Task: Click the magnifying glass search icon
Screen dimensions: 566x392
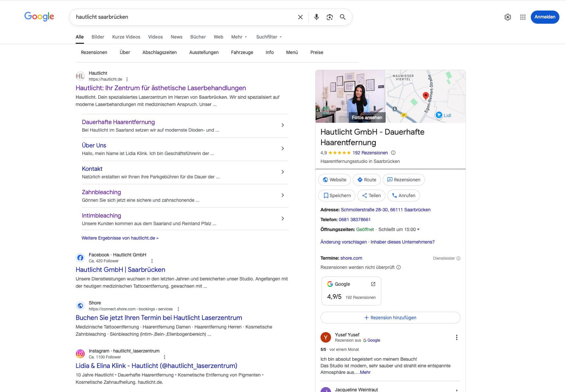Action: pos(343,17)
